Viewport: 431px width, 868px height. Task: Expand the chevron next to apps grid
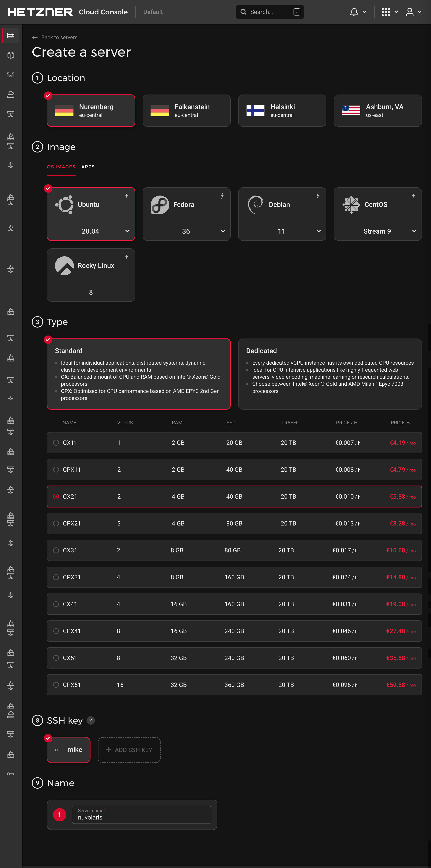point(396,12)
